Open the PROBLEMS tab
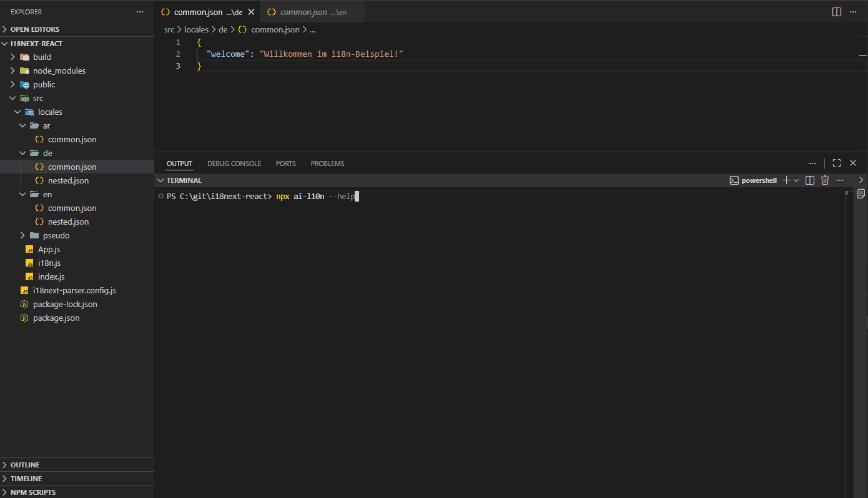Viewport: 868px width, 498px height. [x=327, y=164]
